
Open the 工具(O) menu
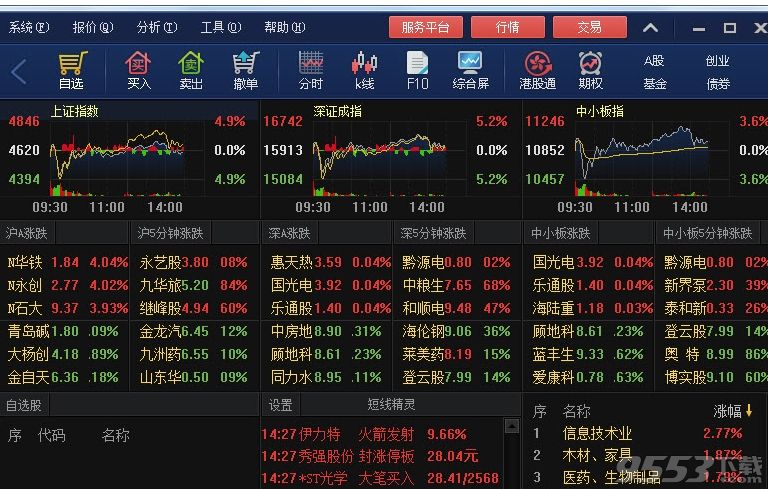(x=221, y=27)
